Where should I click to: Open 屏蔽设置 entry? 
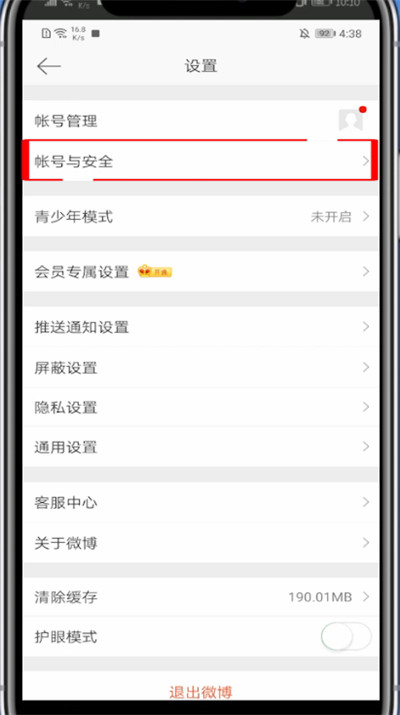[x=201, y=367]
